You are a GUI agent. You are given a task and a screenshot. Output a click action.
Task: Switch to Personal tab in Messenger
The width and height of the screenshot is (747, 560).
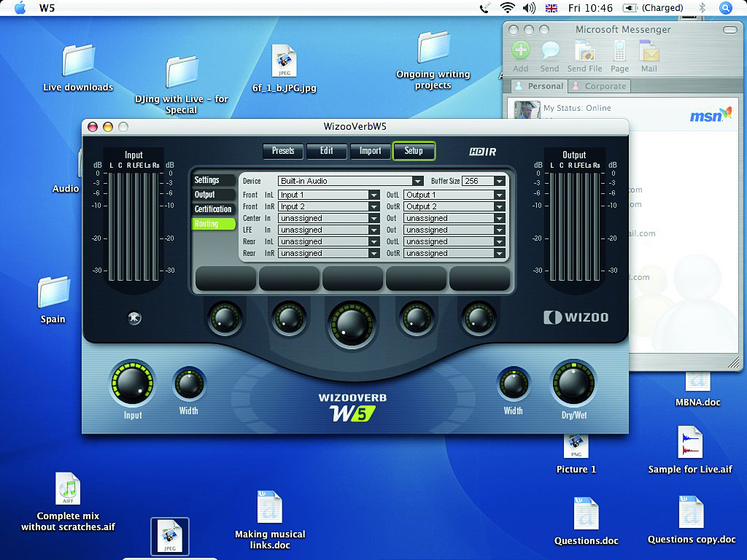[x=539, y=86]
